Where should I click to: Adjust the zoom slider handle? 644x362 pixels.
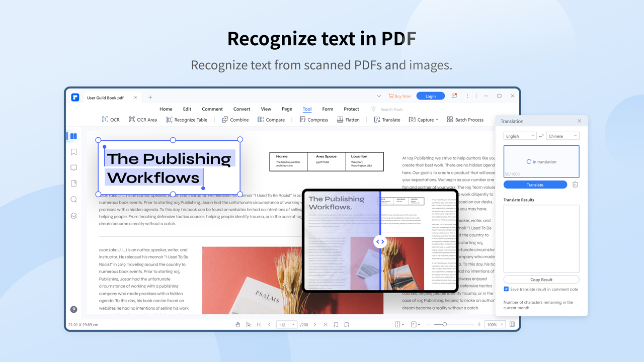[445, 325]
